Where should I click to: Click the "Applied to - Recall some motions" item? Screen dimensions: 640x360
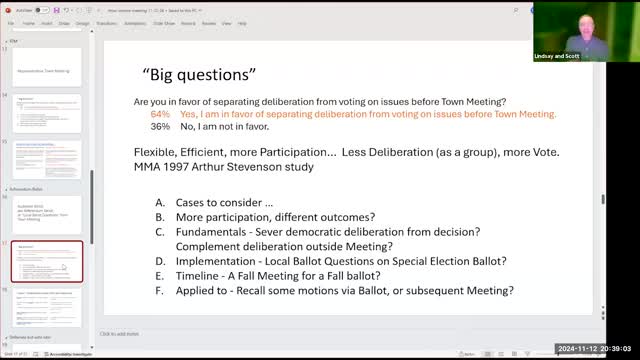click(345, 291)
